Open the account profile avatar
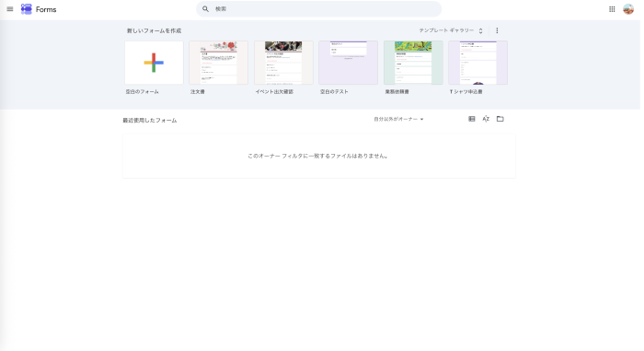This screenshot has height=351, width=644. click(628, 9)
